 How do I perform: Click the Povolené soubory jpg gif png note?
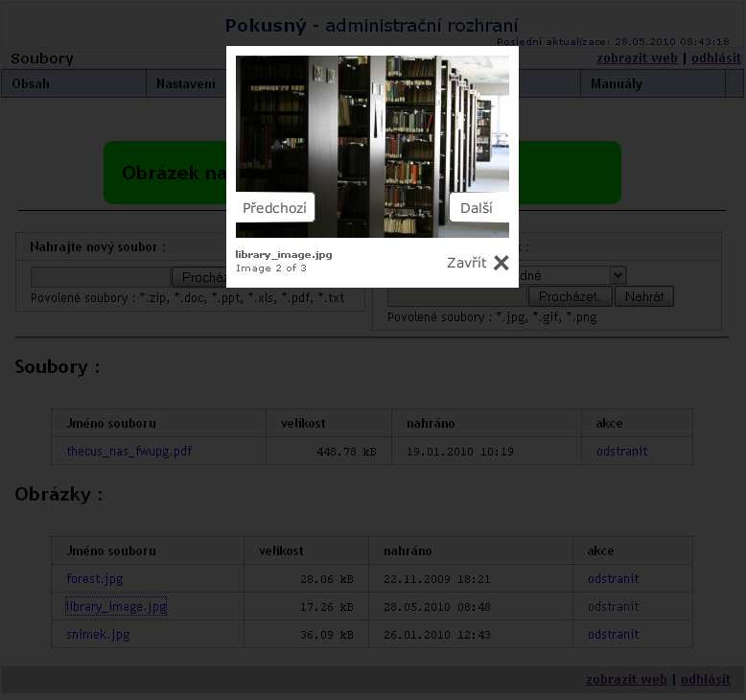click(x=492, y=317)
